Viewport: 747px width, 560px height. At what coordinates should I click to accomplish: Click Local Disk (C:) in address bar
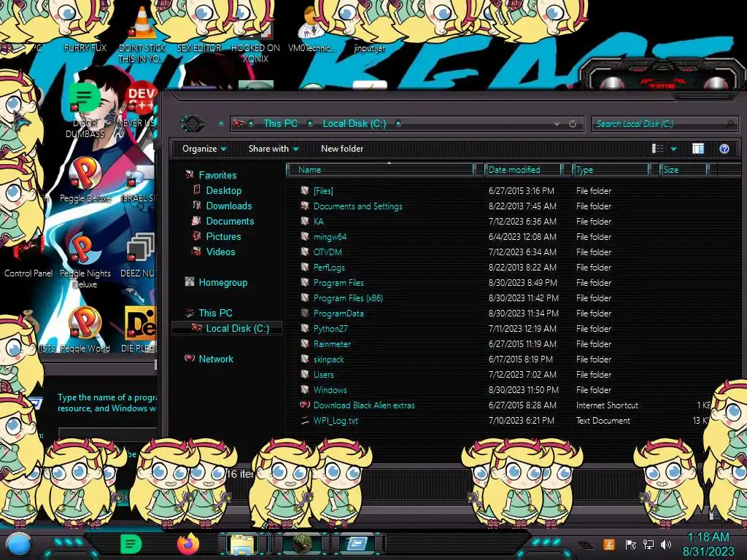click(x=355, y=123)
